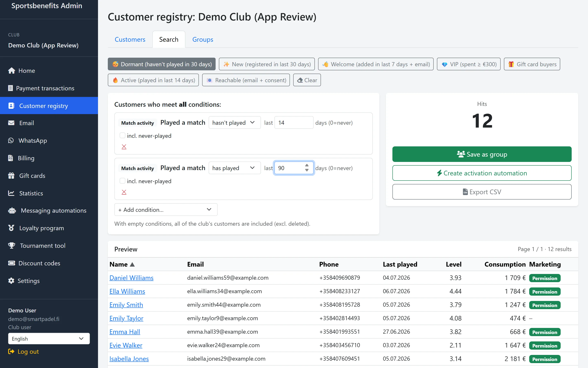Open the Tournament tool
Screen dimensions: 588x368
(49, 246)
